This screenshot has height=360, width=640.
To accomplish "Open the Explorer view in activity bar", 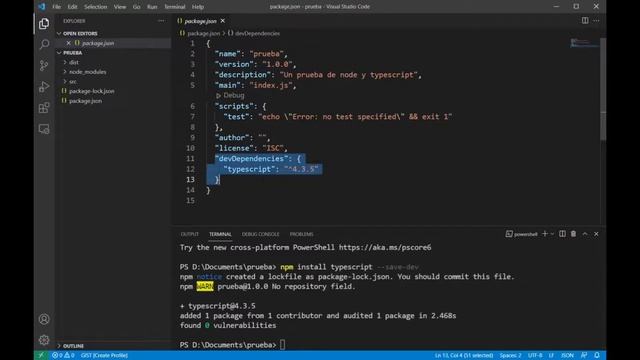I will tap(44, 24).
